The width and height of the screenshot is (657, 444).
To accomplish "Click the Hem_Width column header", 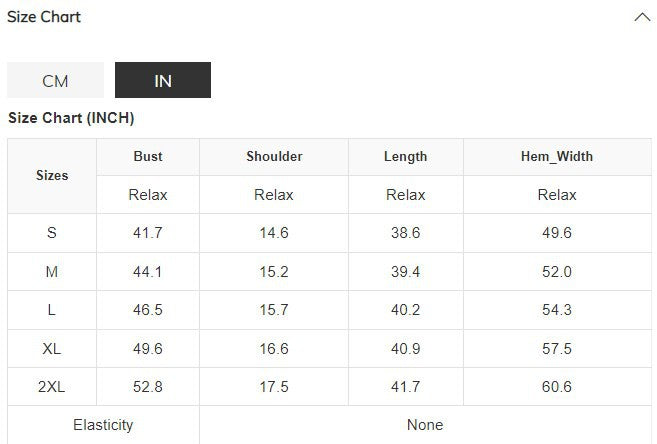I will 557,156.
